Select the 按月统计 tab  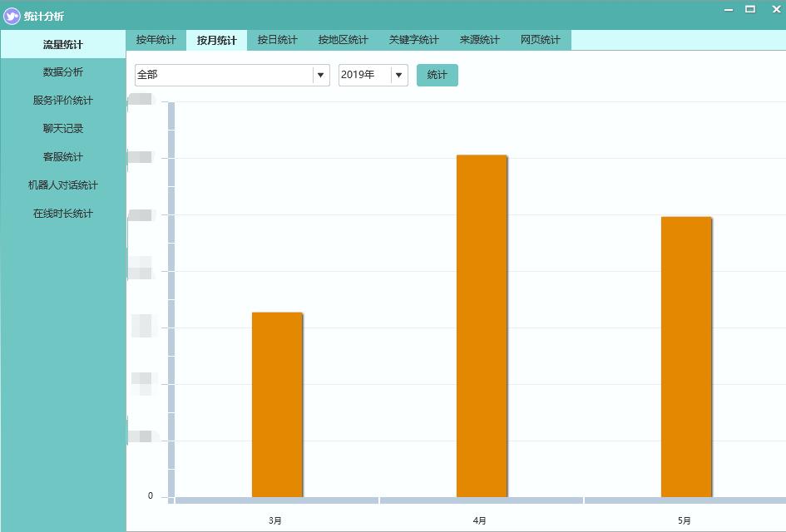pos(216,40)
